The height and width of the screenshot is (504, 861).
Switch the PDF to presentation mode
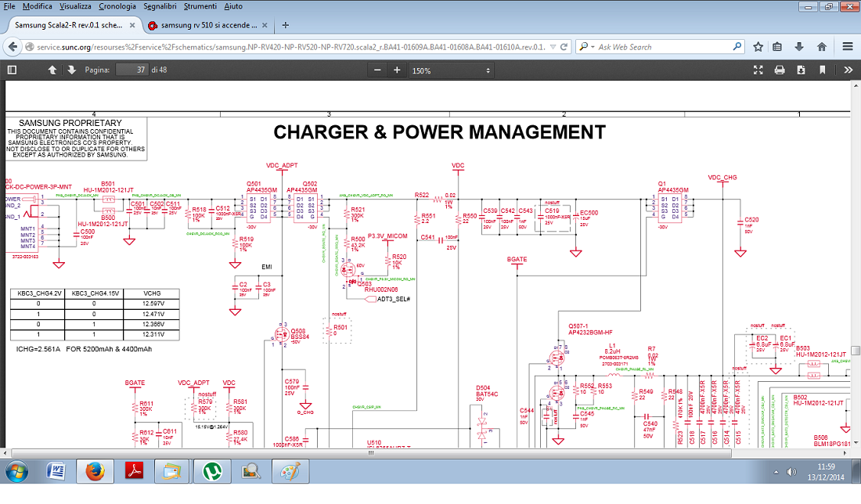click(758, 70)
